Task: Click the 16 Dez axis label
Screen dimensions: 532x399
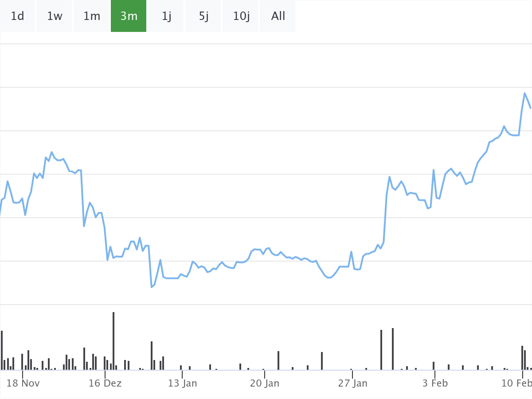Action: tap(105, 383)
